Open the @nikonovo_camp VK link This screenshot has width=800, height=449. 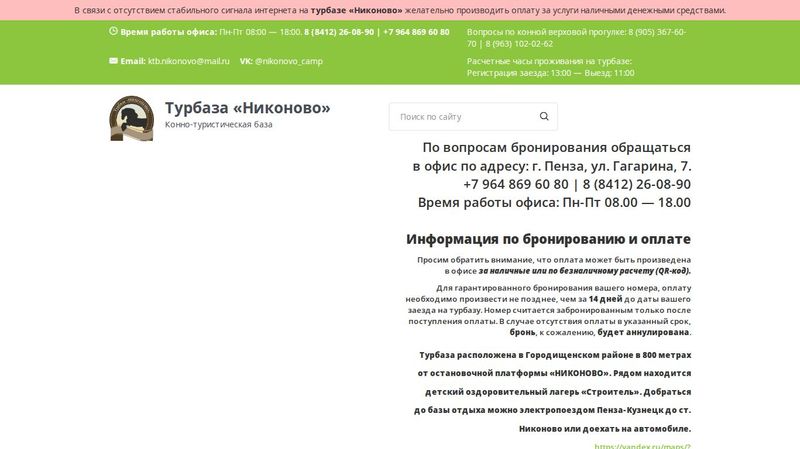click(289, 61)
